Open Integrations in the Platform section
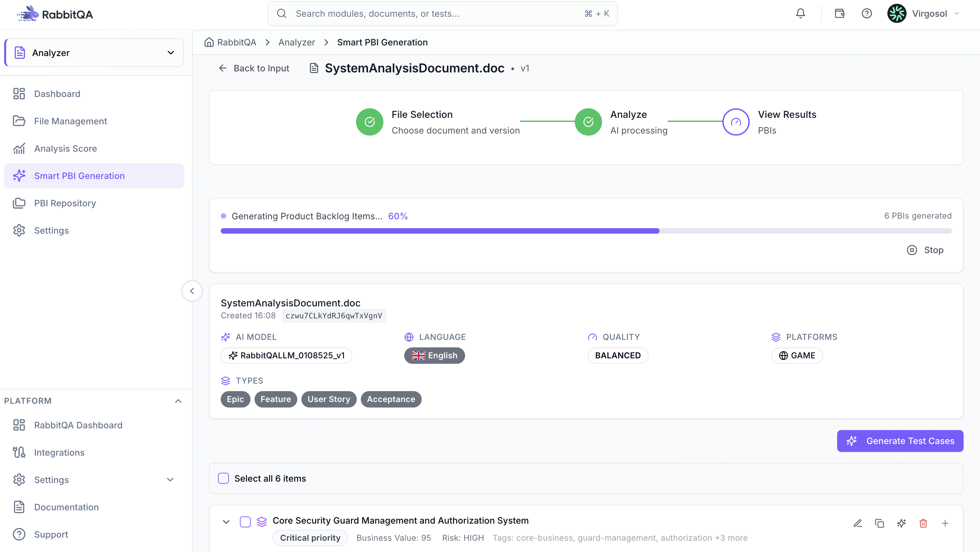Image resolution: width=980 pixels, height=552 pixels. (94, 452)
